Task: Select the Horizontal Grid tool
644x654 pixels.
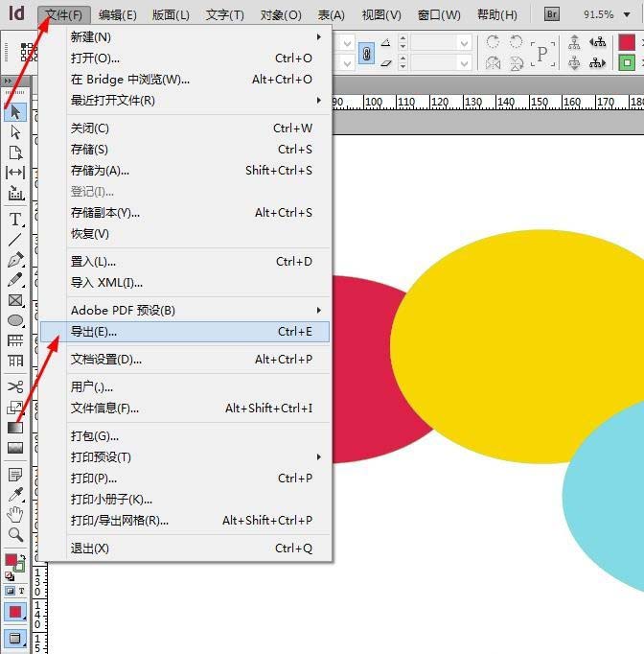Action: [x=15, y=340]
